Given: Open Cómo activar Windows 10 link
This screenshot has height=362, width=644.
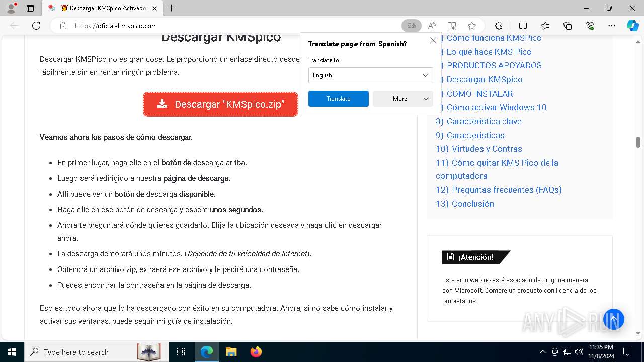Looking at the screenshot, I should pos(497,107).
